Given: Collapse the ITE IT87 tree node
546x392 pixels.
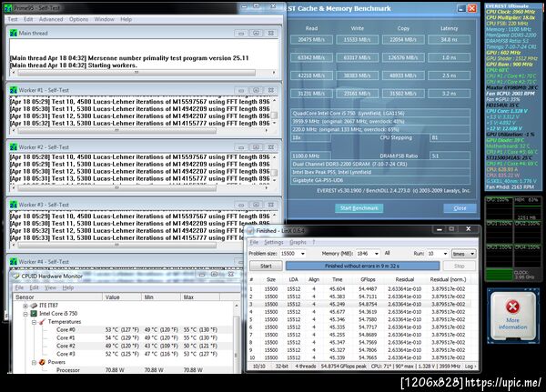Looking at the screenshot, I should 25,306.
